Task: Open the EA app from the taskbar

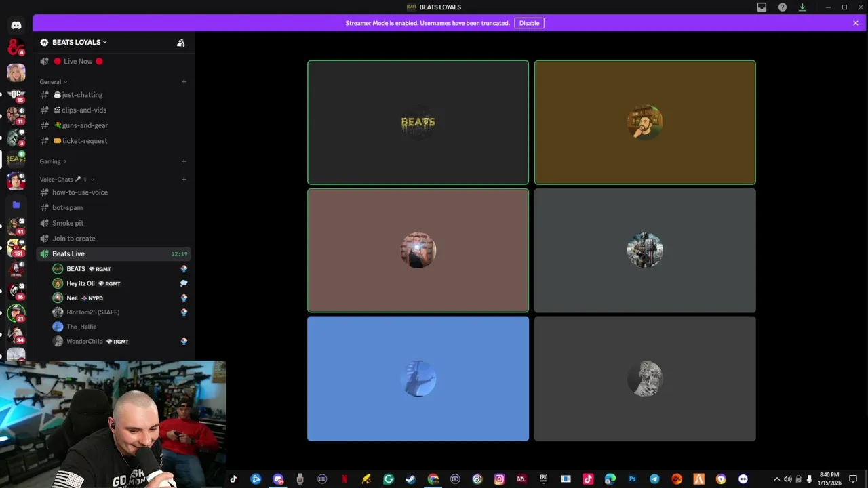Action: click(677, 479)
